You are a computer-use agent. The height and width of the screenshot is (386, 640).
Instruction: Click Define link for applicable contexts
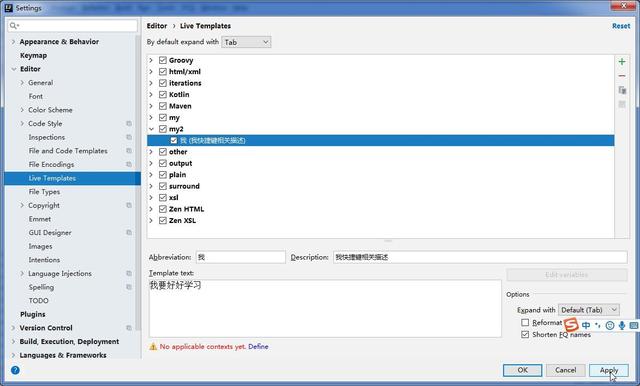click(x=258, y=346)
